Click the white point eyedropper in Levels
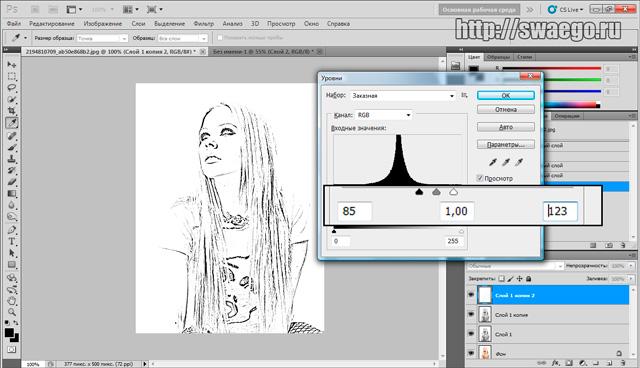Screen dimensions: 640x368 coord(519,162)
